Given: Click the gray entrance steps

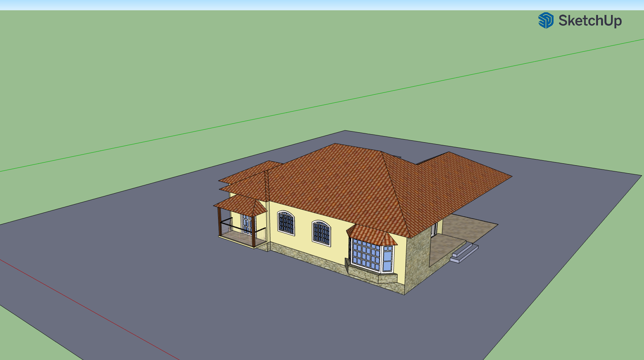Looking at the screenshot, I should click(465, 252).
